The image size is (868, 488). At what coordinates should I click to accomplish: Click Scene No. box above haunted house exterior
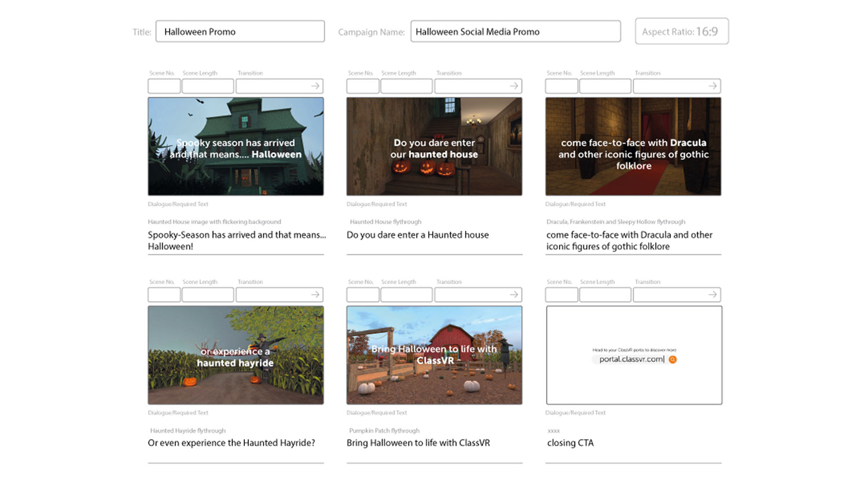tap(164, 86)
